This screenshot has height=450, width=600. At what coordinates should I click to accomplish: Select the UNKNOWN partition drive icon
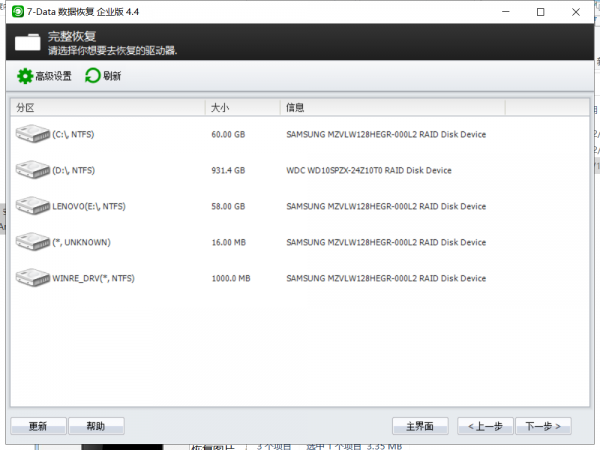[x=33, y=242]
